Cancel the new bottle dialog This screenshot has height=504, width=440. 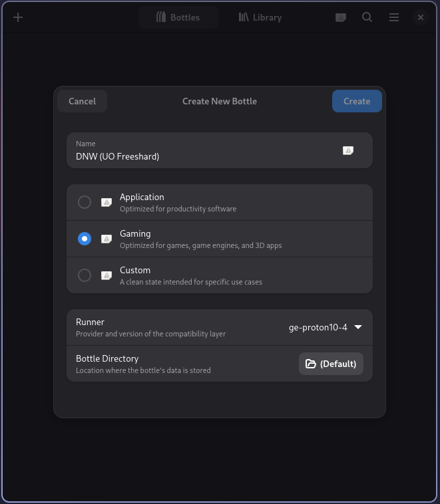(82, 101)
